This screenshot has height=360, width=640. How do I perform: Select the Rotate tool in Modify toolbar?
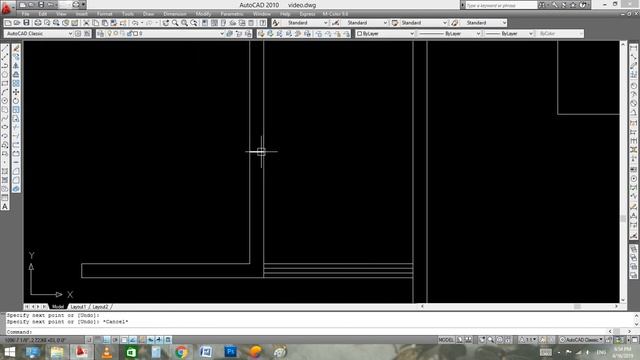pyautogui.click(x=16, y=101)
